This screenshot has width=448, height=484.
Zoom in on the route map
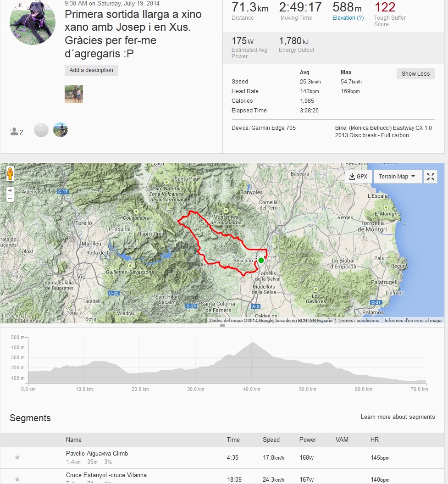coord(10,190)
